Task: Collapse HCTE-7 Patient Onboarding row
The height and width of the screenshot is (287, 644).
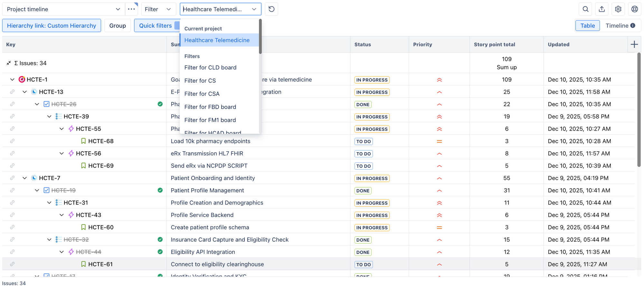Action: (x=25, y=178)
